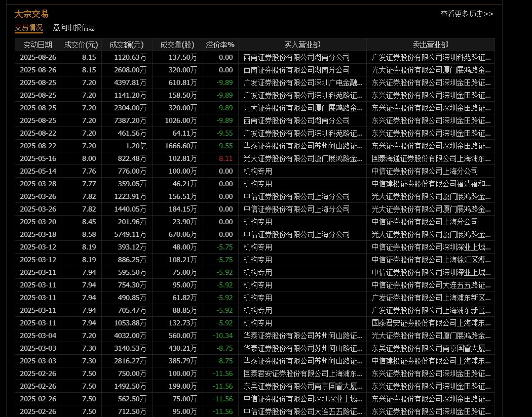Click seller 国泰海通证券股份有限公司上海浦东...
The height and width of the screenshot is (417, 532).
[431, 158]
